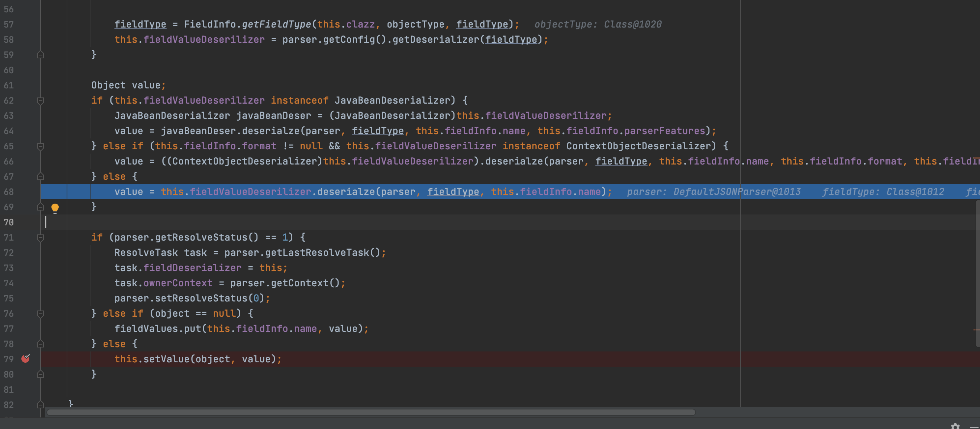Click ownerContext on line 74
The image size is (980, 429).
(178, 283)
